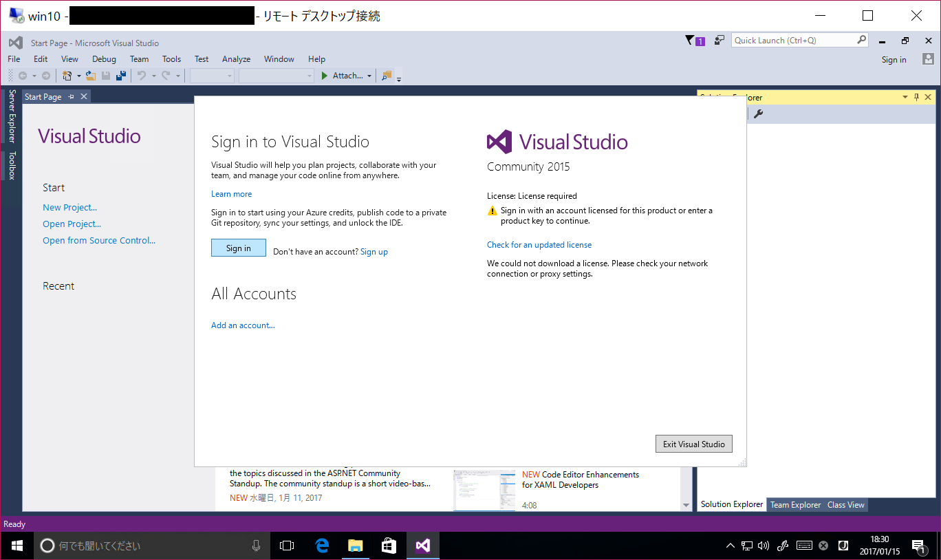The image size is (941, 560).
Task: Click the Navigate Backward arrow icon
Action: (21, 76)
